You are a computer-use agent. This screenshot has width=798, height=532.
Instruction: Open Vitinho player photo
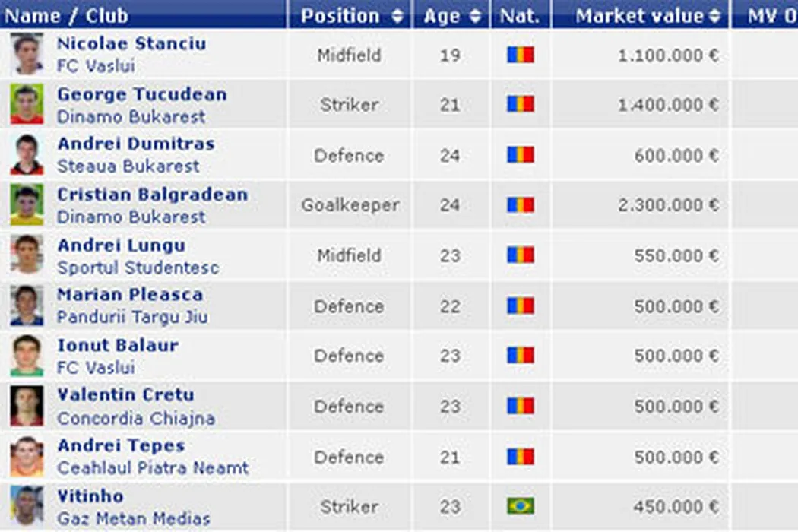[27, 506]
